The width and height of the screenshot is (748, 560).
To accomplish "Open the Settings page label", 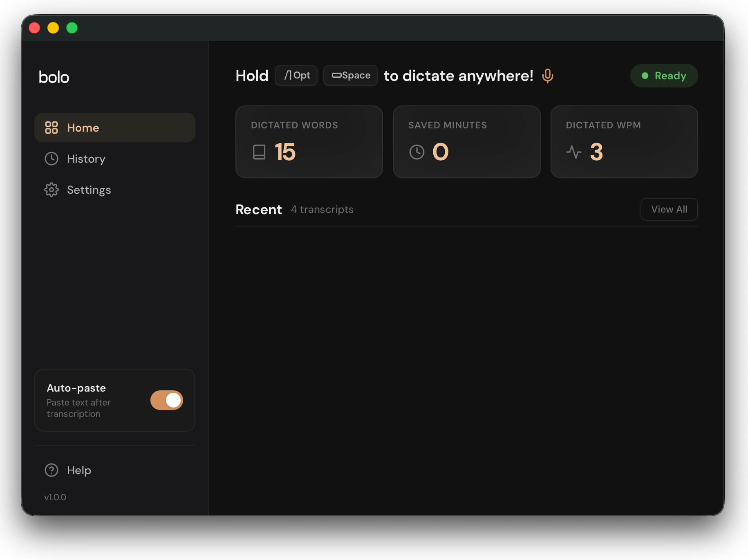I will (89, 190).
